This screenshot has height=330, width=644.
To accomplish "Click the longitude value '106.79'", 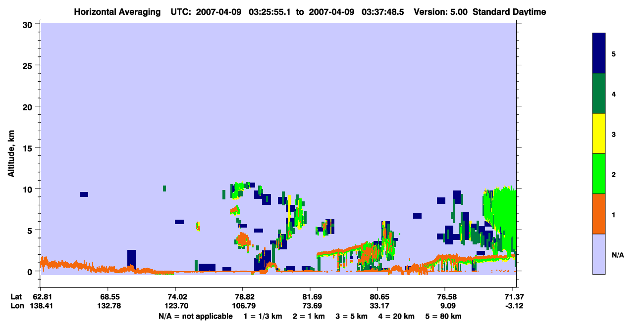I will pyautogui.click(x=243, y=306).
